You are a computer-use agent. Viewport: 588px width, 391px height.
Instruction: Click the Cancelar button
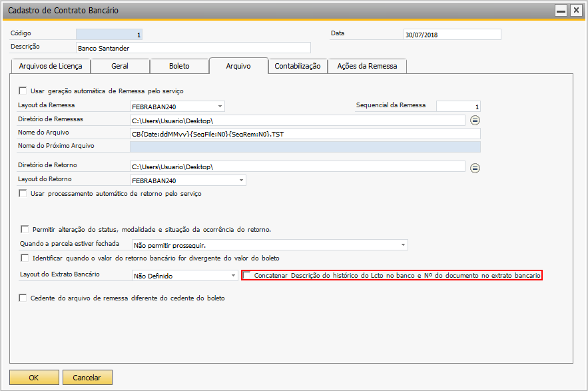[87, 378]
